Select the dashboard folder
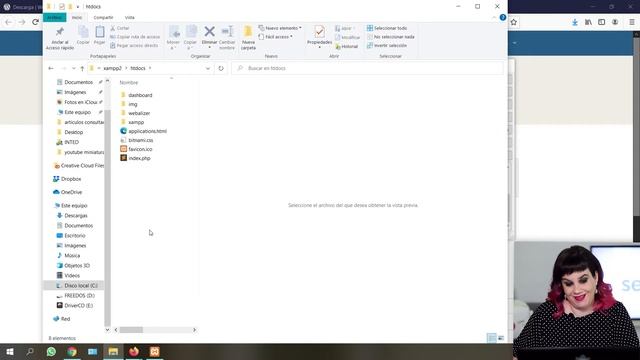 coord(136,95)
